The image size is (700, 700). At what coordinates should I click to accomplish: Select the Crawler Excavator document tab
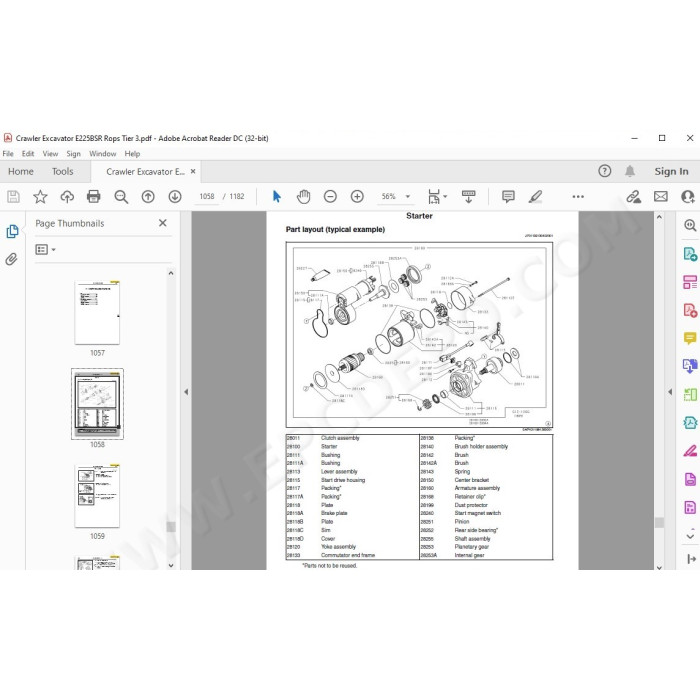[145, 172]
